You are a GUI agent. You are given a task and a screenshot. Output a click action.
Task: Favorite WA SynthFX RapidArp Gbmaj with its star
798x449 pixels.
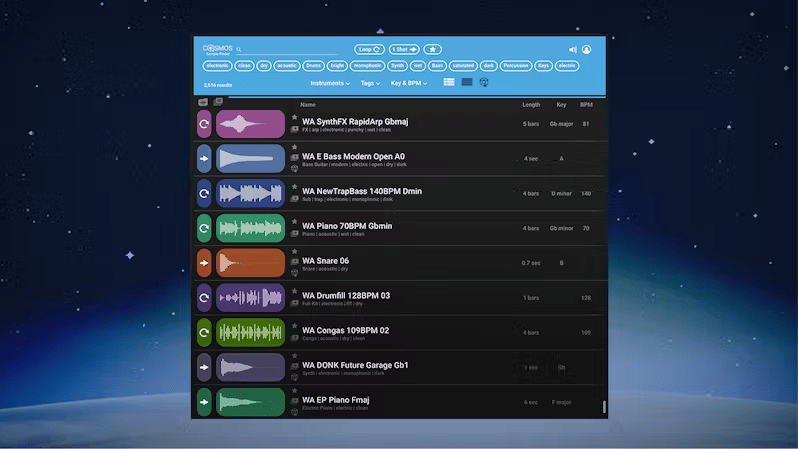pos(294,118)
